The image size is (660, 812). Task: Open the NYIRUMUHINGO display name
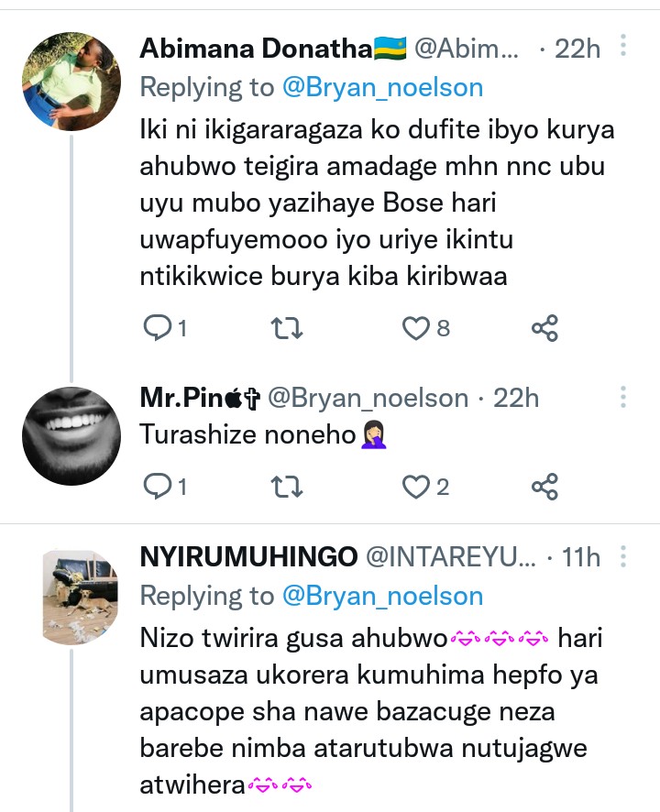(x=248, y=556)
